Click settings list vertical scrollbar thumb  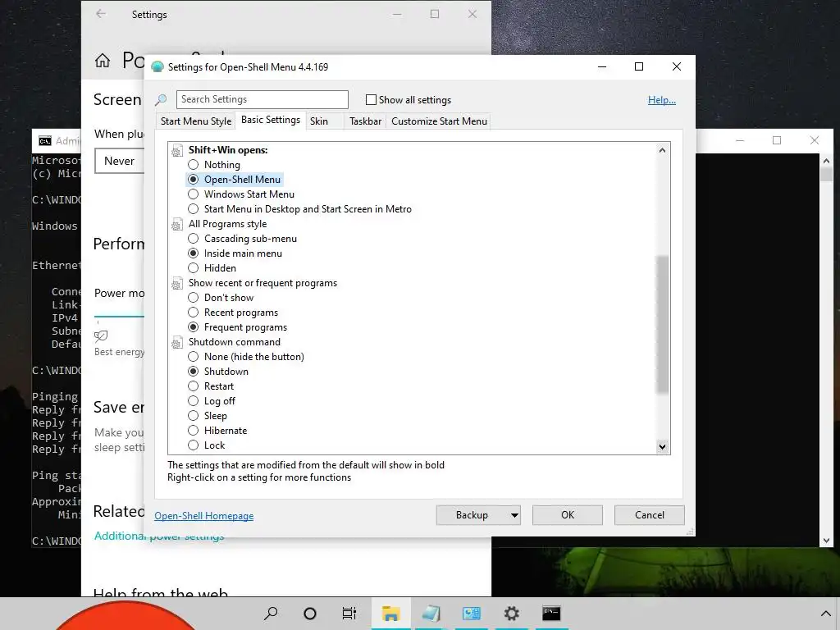point(663,325)
